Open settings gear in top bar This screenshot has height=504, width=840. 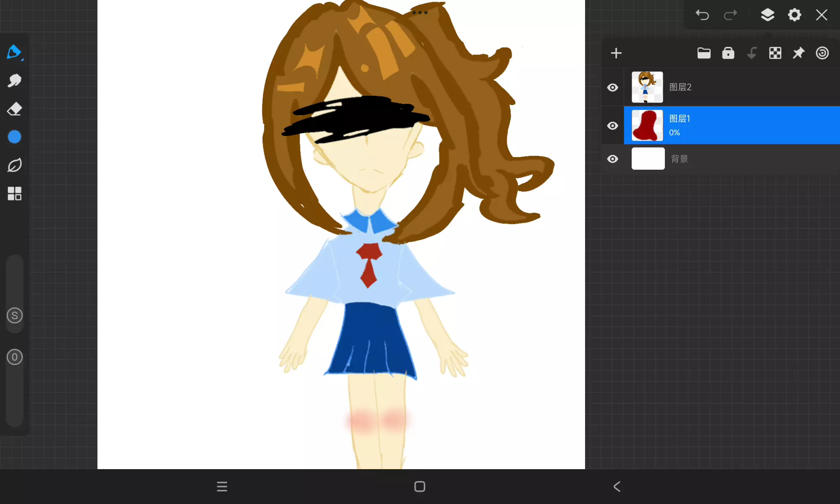794,15
